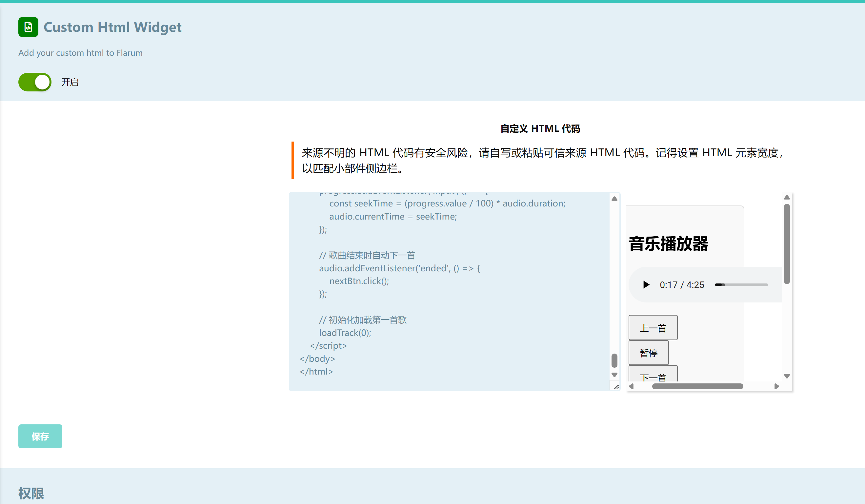Click the preview pane's scroll left arrow

coord(631,386)
